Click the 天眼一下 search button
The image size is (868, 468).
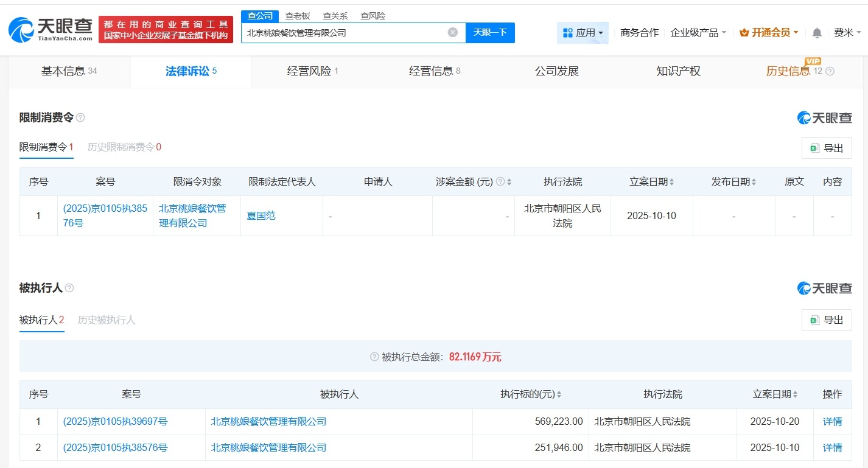coord(490,33)
